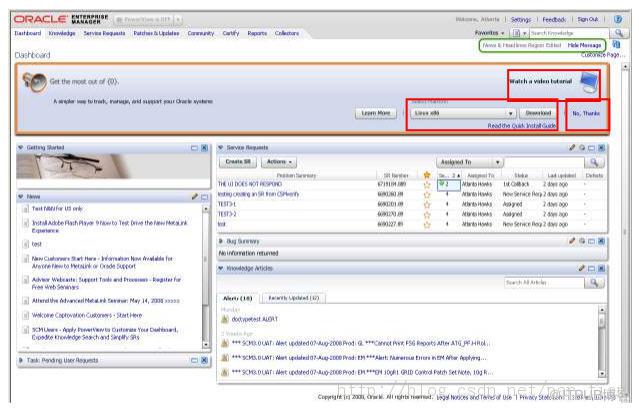Click the Service Requests search magnifier icon

point(595,161)
